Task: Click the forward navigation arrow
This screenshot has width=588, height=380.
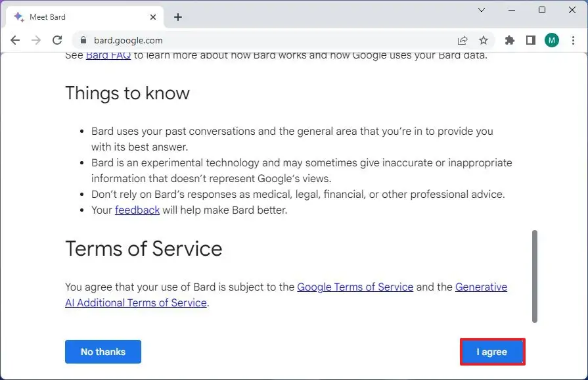Action: tap(37, 40)
